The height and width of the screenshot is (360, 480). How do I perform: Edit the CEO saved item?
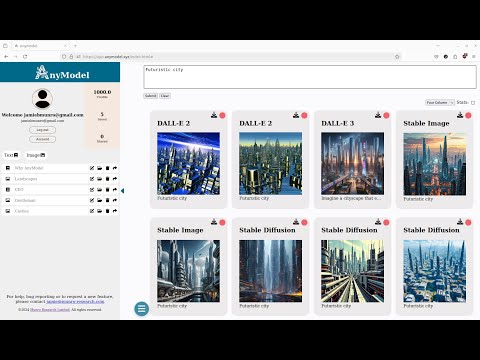[x=92, y=189]
